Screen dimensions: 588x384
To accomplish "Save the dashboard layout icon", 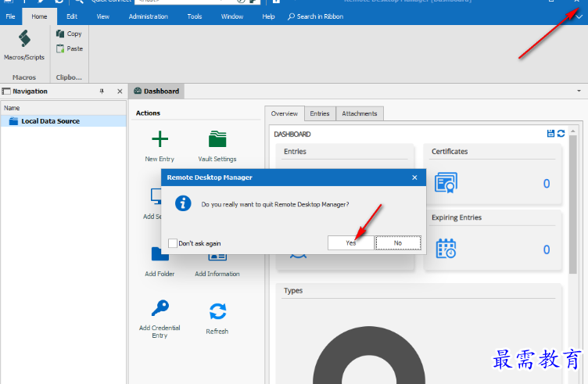I will pyautogui.click(x=550, y=133).
